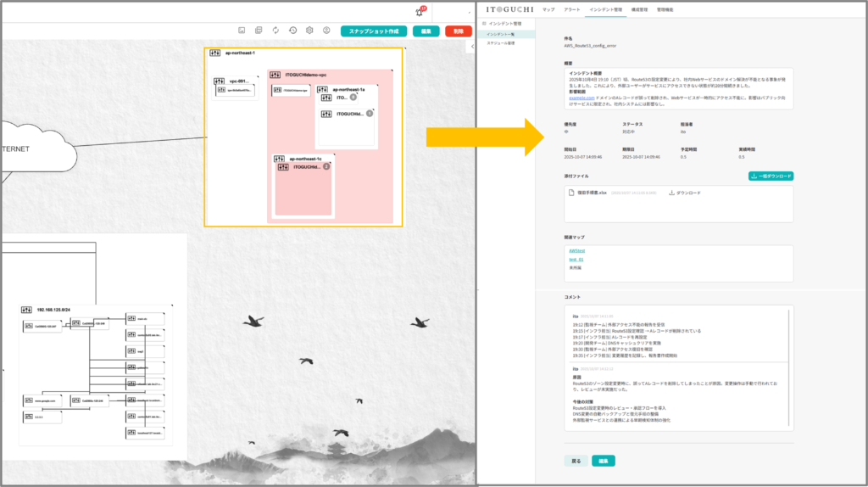Image resolution: width=868 pixels, height=487 pixels.
Task: Click the file icon for 復旧手順書.xlsx
Action: (570, 193)
